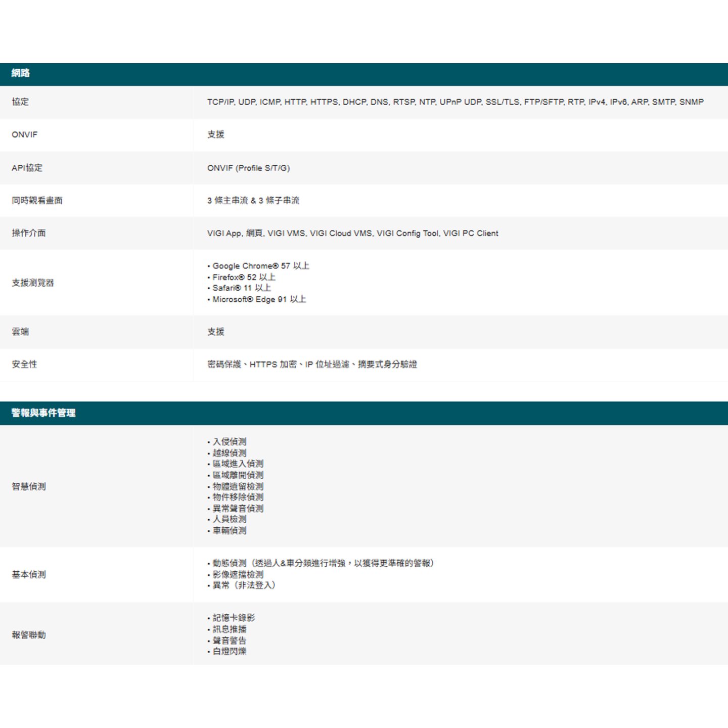Image resolution: width=728 pixels, height=728 pixels.
Task: Click the TCP/IP protocol list text
Action: click(455, 102)
